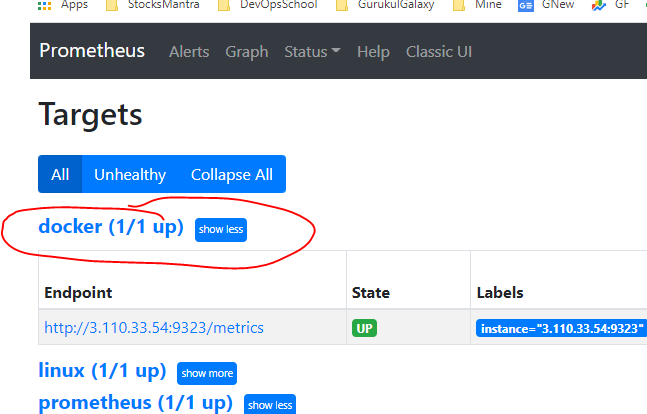
Task: Click the linux (1/1 up) heading
Action: click(x=102, y=371)
